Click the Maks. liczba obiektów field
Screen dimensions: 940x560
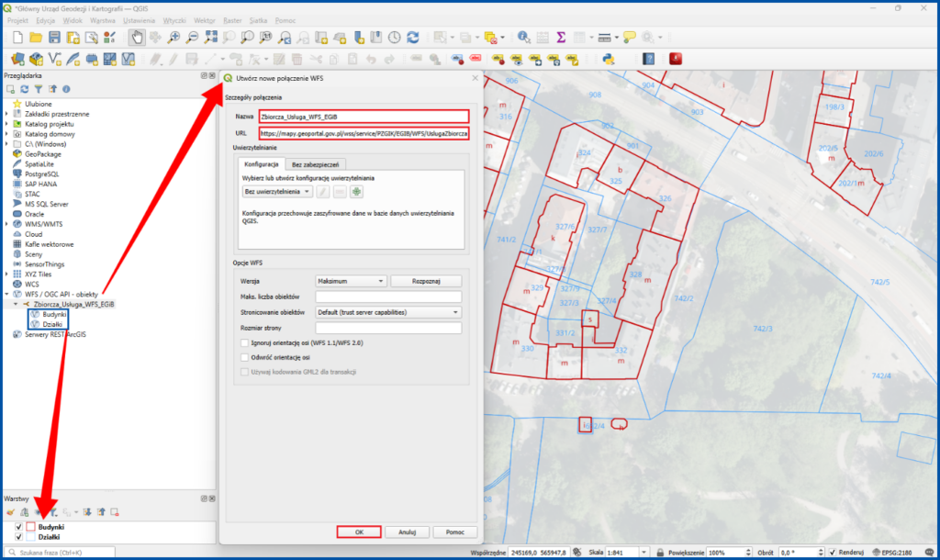(388, 297)
